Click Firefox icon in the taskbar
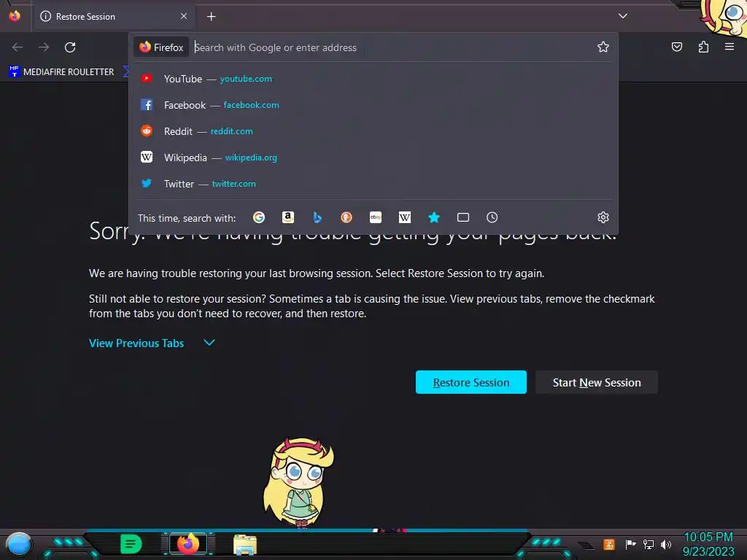The height and width of the screenshot is (560, 747). coord(188,544)
